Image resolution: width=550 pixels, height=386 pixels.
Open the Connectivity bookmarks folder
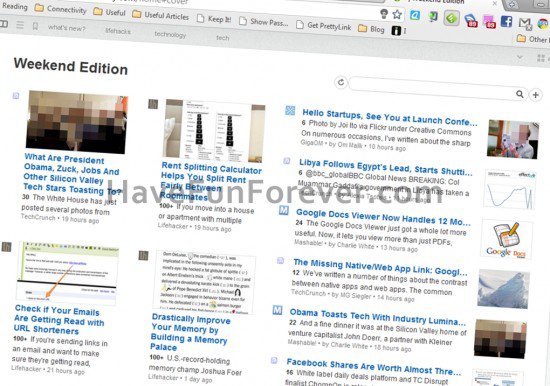coord(61,9)
